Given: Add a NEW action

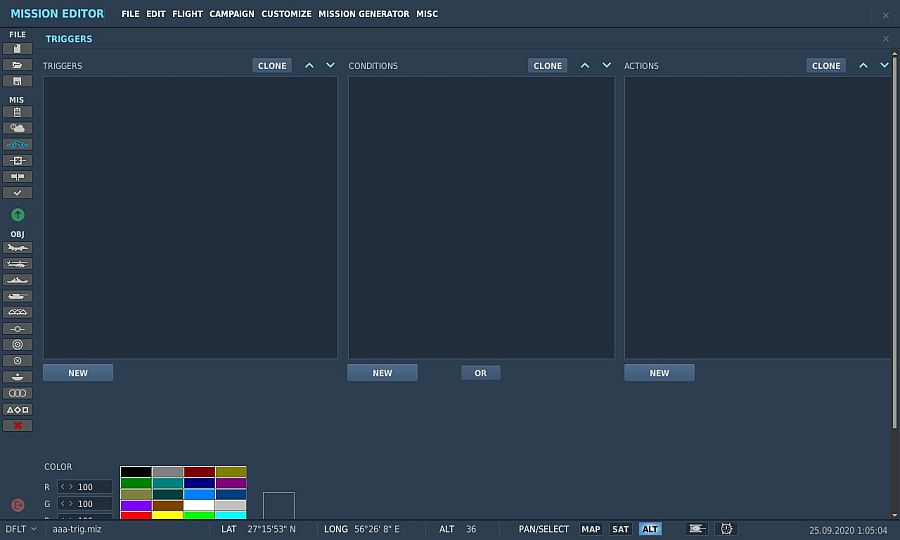Looking at the screenshot, I should coord(660,372).
